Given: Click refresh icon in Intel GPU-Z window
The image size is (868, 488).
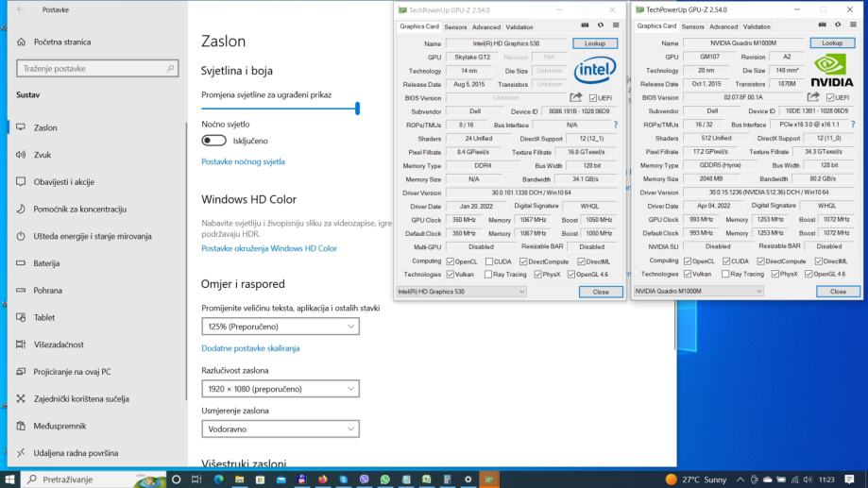Looking at the screenshot, I should 600,25.
